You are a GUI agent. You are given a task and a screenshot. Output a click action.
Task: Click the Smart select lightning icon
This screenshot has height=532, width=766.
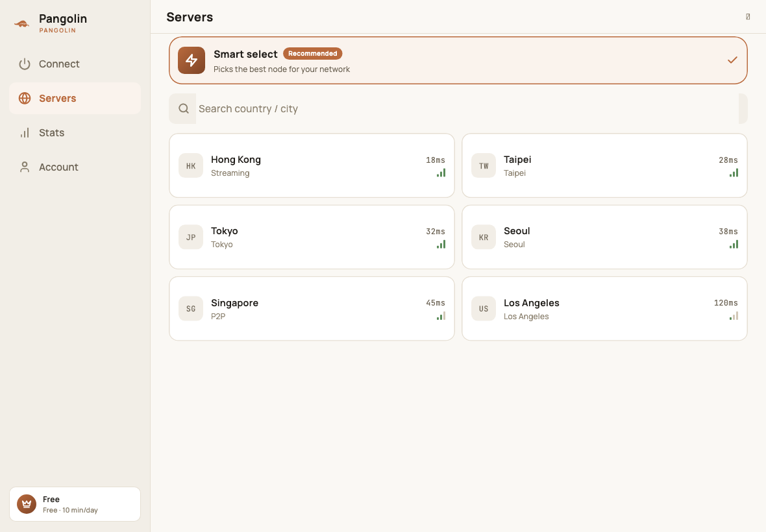[x=191, y=60]
